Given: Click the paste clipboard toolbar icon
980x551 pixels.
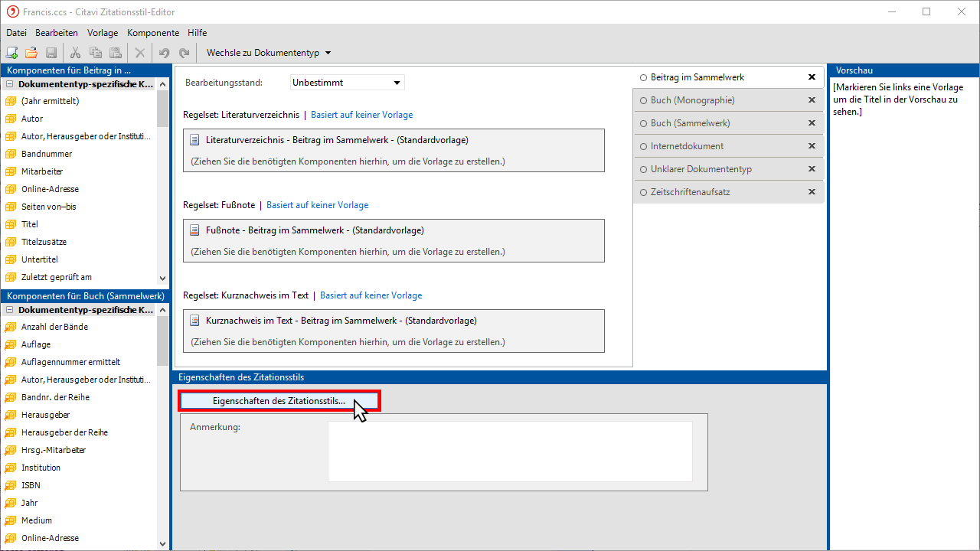Looking at the screenshot, I should tap(116, 53).
